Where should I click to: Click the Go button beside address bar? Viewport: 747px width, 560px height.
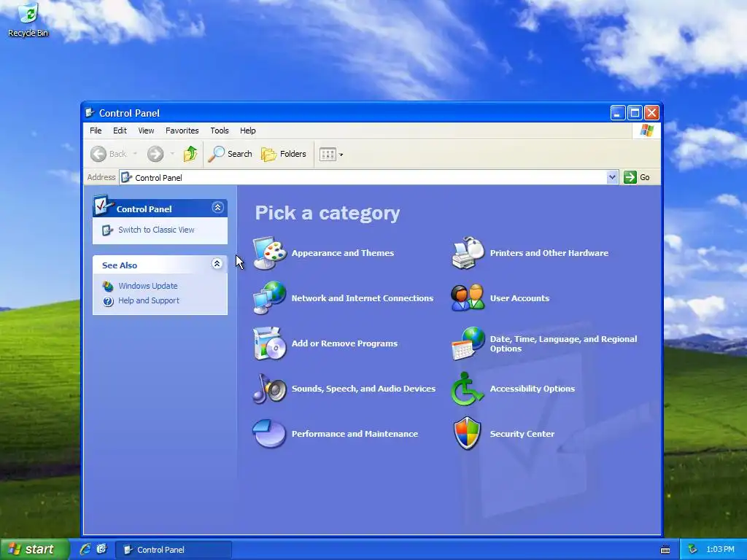(638, 177)
